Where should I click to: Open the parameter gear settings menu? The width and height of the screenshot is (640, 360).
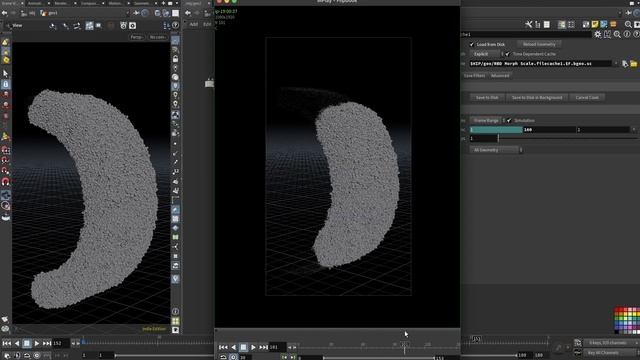(x=598, y=34)
